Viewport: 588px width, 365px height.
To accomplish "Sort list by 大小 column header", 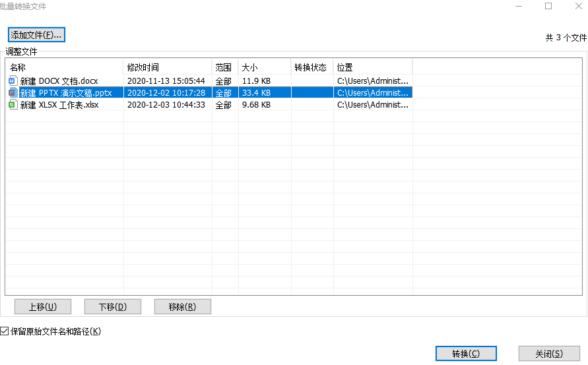I will pyautogui.click(x=264, y=67).
